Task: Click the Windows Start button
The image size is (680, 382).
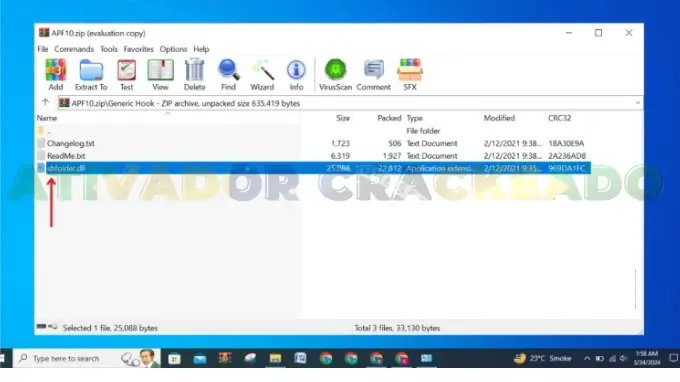Action: (3, 358)
